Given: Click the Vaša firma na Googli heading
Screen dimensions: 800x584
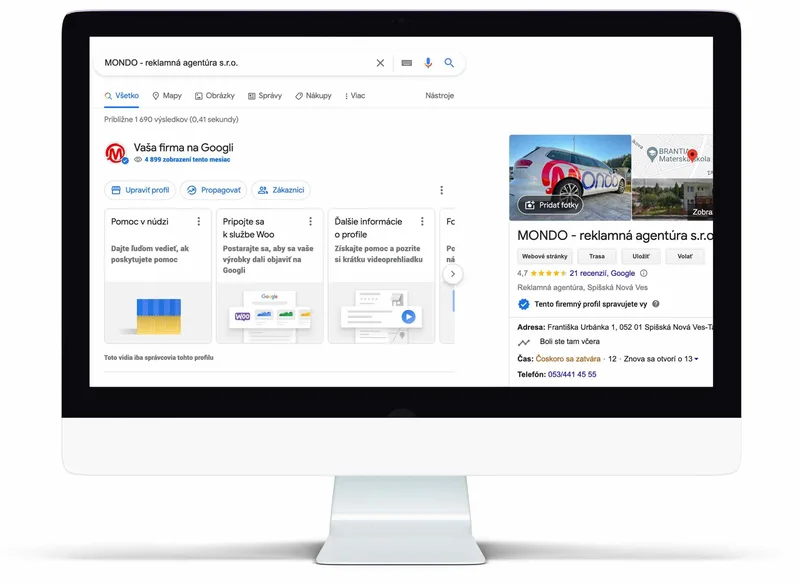Looking at the screenshot, I should 184,148.
